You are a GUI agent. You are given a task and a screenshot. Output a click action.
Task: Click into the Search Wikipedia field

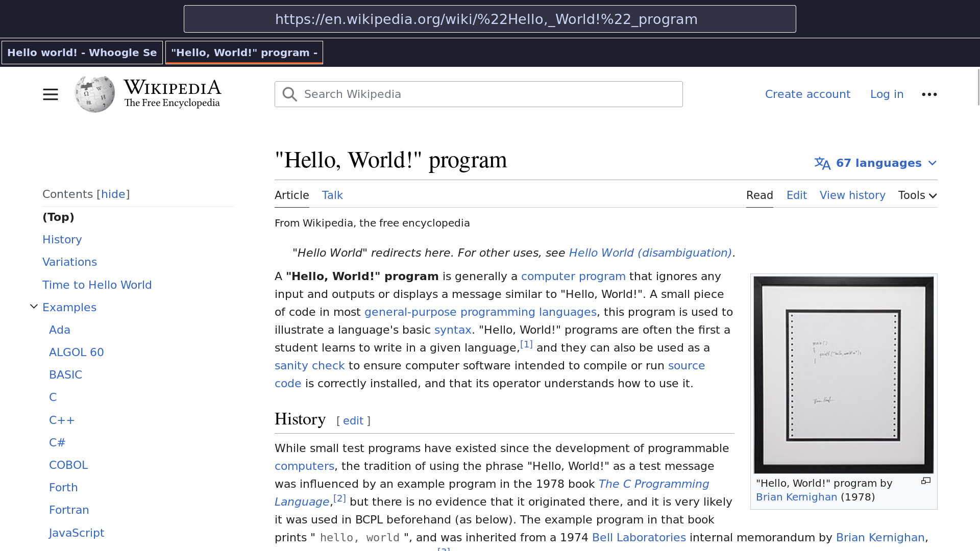click(x=479, y=94)
